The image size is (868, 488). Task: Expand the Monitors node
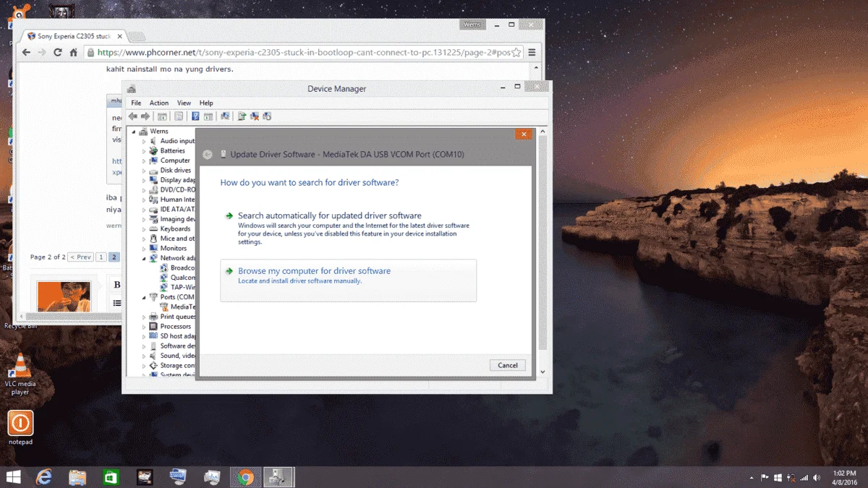(x=144, y=249)
